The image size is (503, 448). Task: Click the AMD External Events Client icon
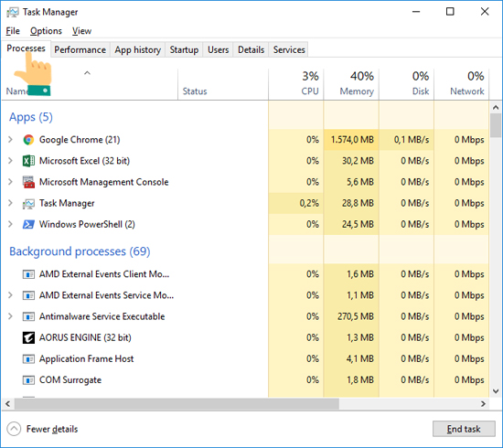[x=28, y=274]
